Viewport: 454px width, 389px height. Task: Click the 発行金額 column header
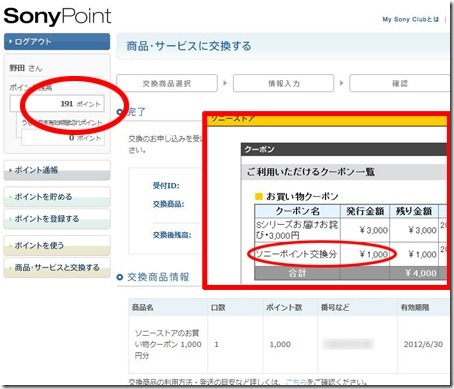tap(365, 211)
